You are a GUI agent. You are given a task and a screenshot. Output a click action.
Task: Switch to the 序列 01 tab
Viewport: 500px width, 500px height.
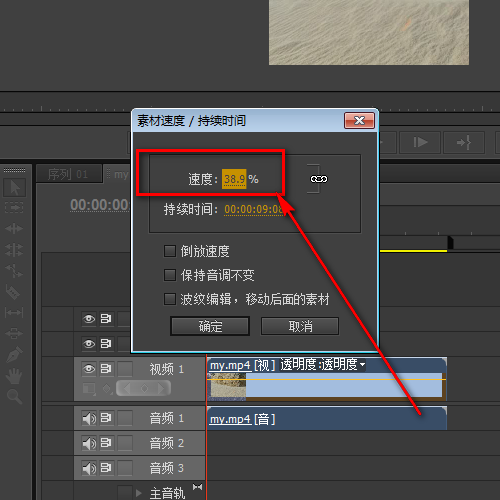pyautogui.click(x=68, y=174)
